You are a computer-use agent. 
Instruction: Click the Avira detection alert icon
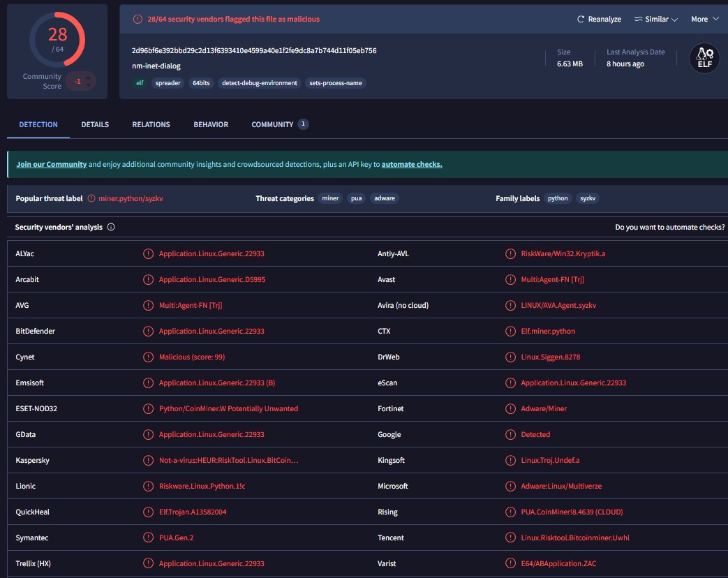pos(510,305)
